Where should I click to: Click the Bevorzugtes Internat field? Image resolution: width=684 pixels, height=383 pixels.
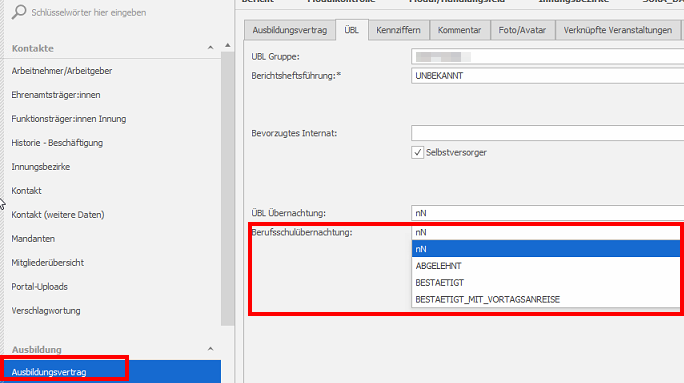click(547, 133)
